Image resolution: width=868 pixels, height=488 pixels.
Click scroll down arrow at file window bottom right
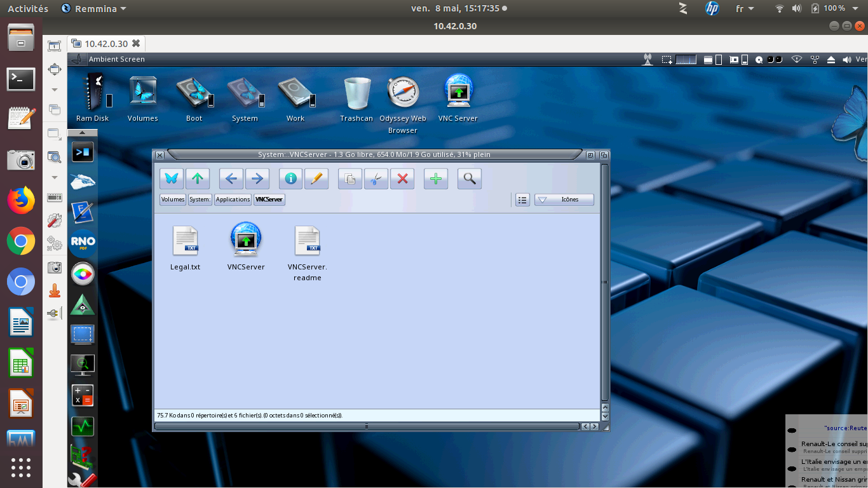605,416
